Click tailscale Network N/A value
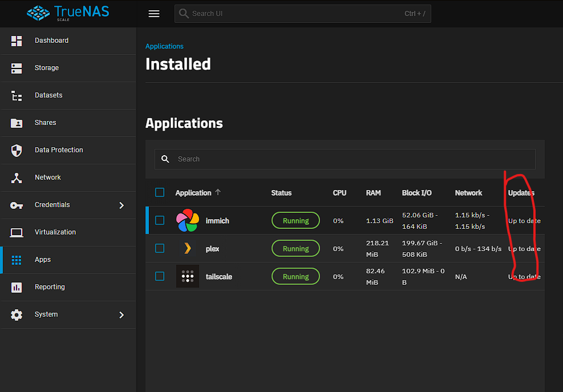This screenshot has width=563, height=392. [x=461, y=277]
